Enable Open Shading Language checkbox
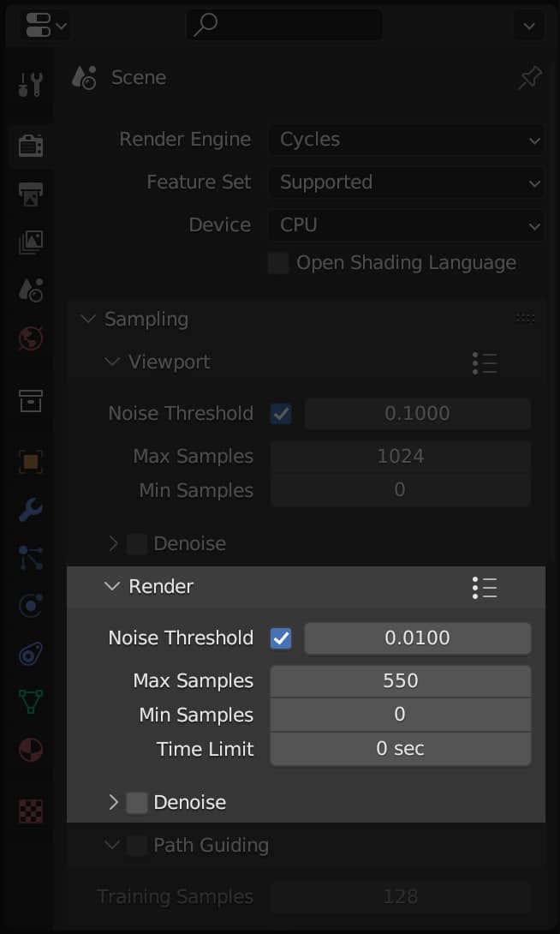 (278, 263)
